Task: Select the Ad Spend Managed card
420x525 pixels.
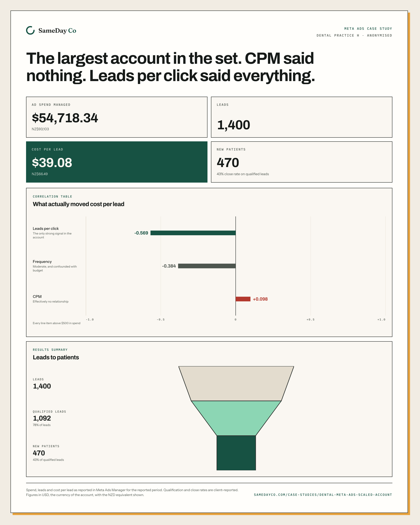Action: (117, 117)
